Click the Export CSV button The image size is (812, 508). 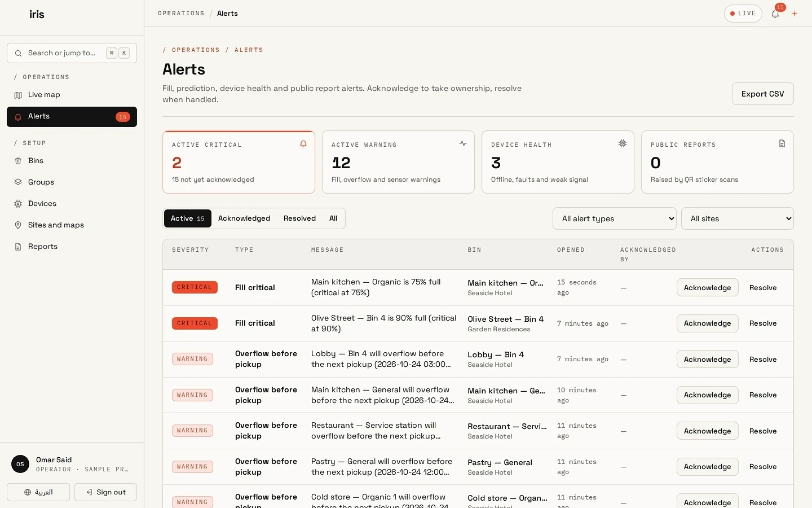(762, 94)
